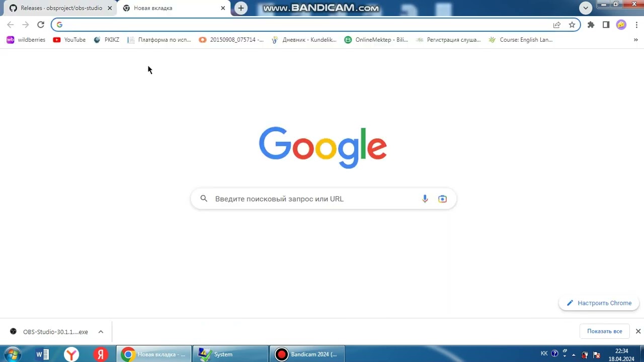Screen dimensions: 644x362
Task: Open the downloaded OBS-Studio-30.1.1 exe file
Action: (x=49, y=332)
